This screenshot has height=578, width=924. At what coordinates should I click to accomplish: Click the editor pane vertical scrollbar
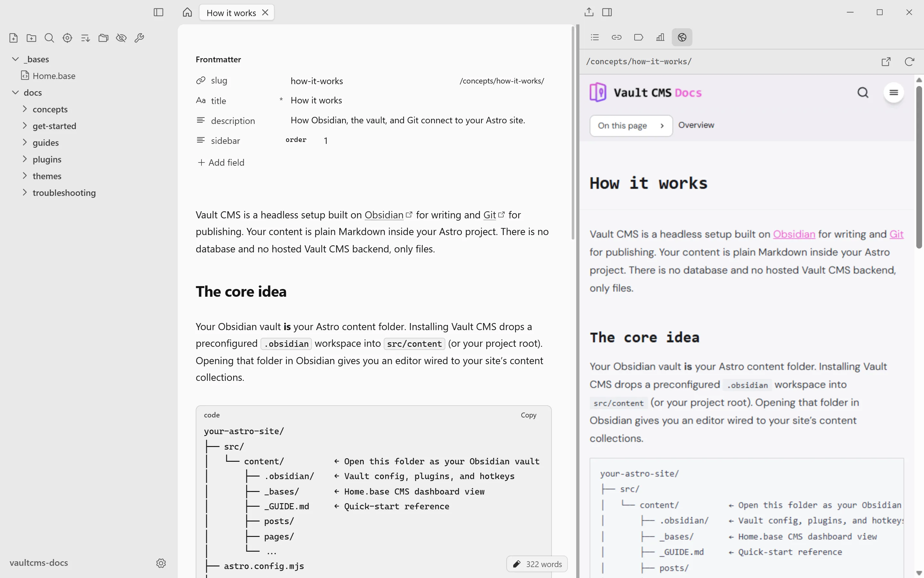tap(573, 133)
